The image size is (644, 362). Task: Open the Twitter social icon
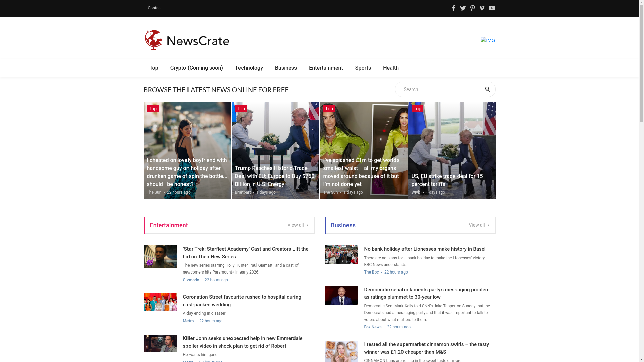tap(463, 8)
